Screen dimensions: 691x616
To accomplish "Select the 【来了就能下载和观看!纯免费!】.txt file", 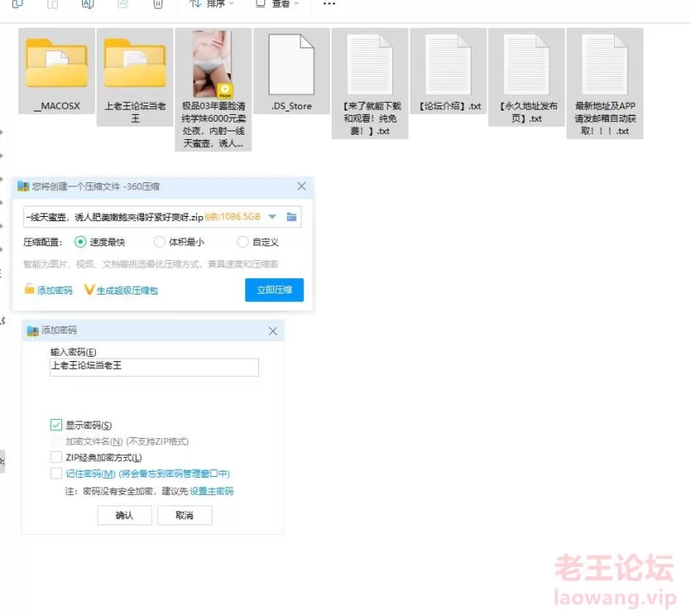I will pos(370,83).
